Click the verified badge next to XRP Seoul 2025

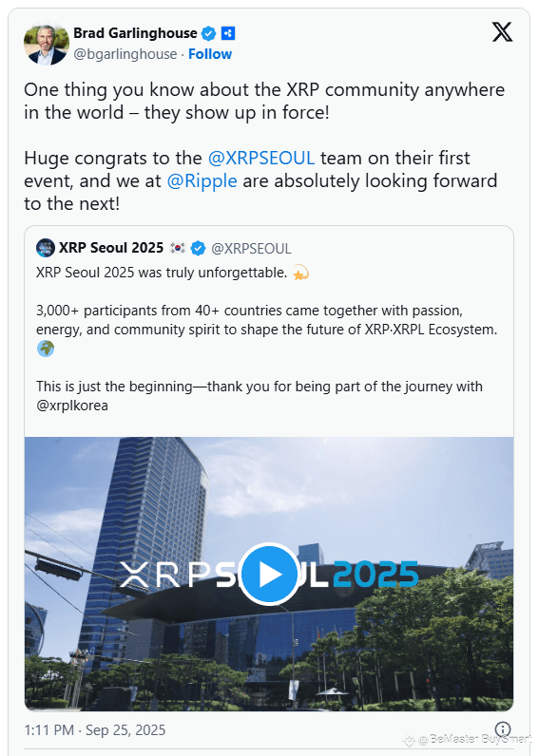click(198, 248)
